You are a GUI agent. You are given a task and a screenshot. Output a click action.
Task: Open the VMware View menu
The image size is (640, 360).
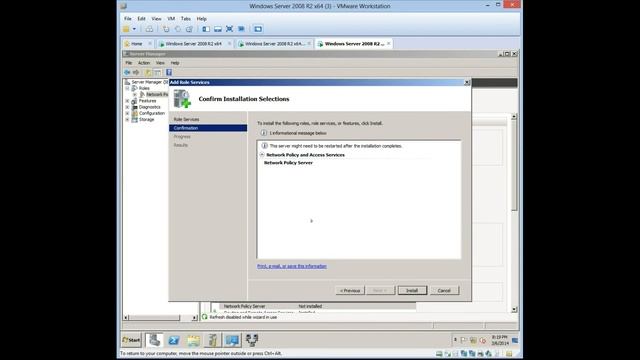pyautogui.click(x=156, y=19)
